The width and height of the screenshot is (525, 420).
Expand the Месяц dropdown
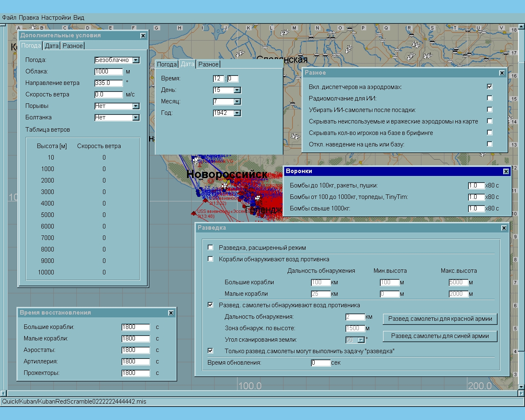tap(237, 102)
